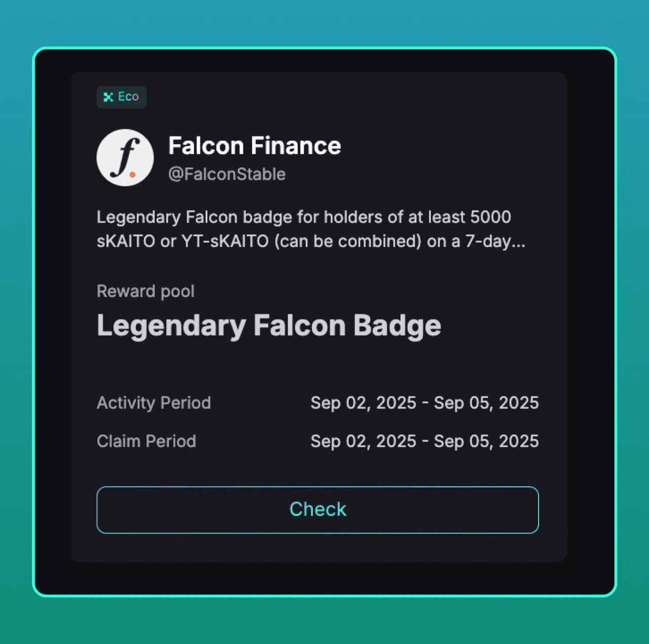Screen dimensions: 649x644
Task: Click the Activity Period start date Sep 02
Action: tap(363, 403)
